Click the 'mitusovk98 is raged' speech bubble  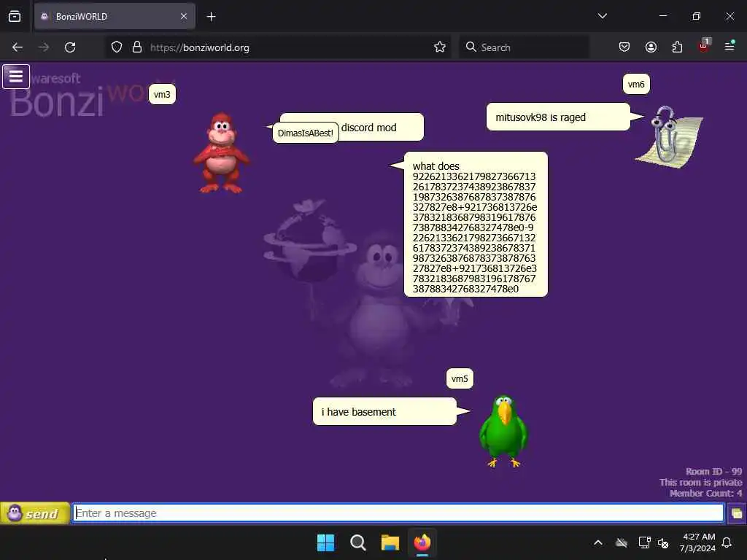tap(558, 117)
